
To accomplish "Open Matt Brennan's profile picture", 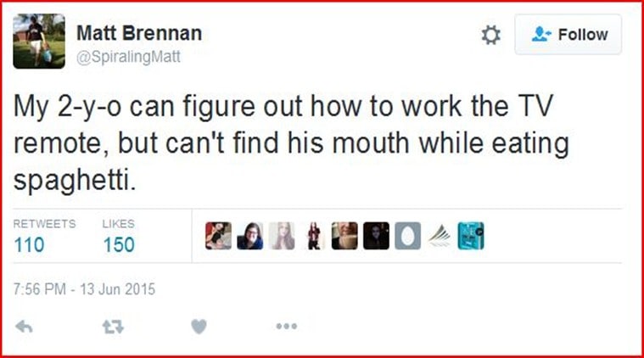I will pyautogui.click(x=39, y=42).
